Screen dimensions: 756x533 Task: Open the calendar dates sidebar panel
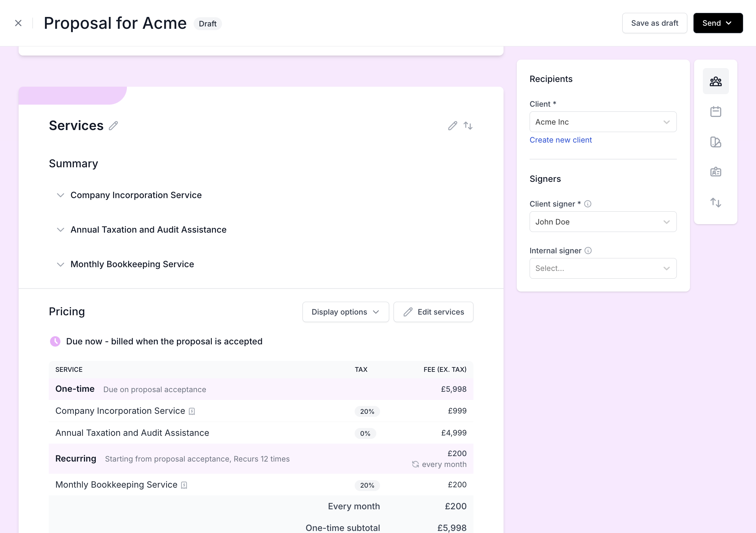point(716,111)
